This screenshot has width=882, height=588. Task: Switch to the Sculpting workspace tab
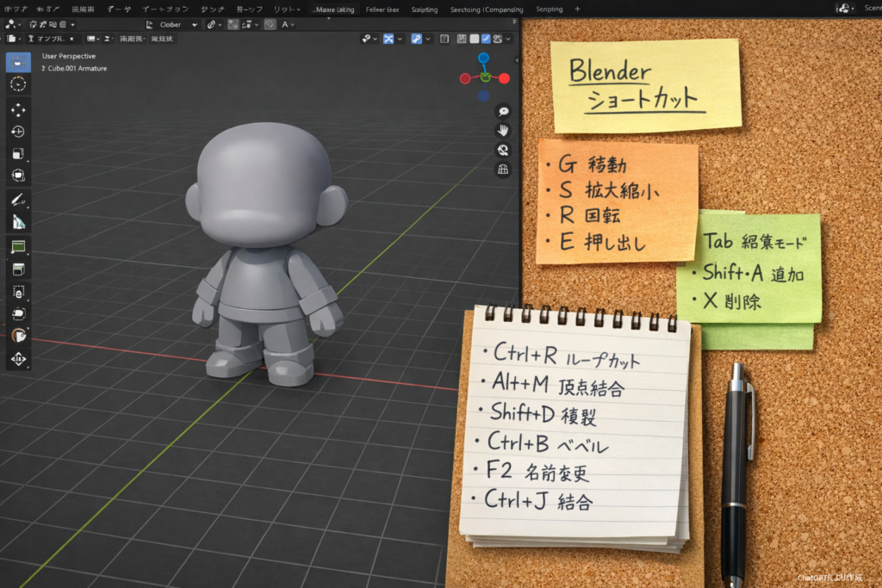[423, 9]
